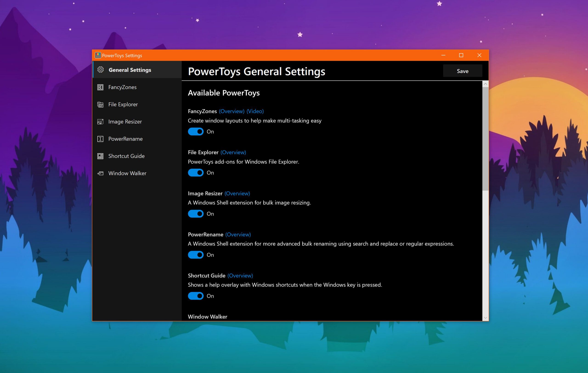Viewport: 588px width, 373px height.
Task: Click the PowerToys logo in title bar
Action: [x=98, y=55]
